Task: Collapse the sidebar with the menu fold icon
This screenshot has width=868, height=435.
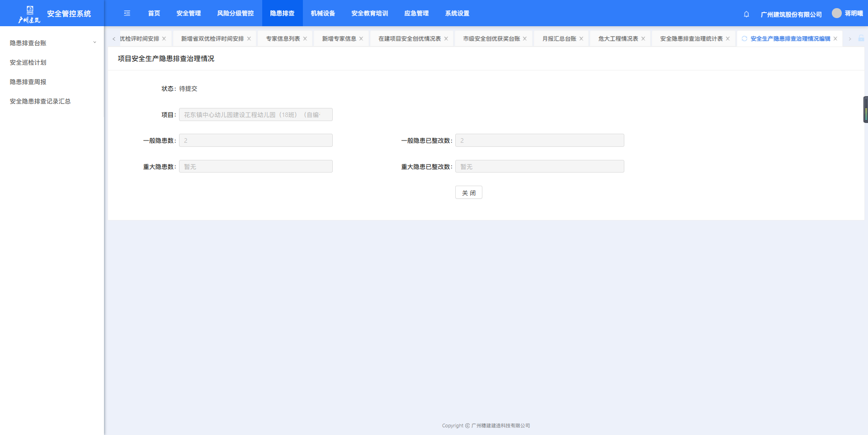Action: tap(127, 14)
